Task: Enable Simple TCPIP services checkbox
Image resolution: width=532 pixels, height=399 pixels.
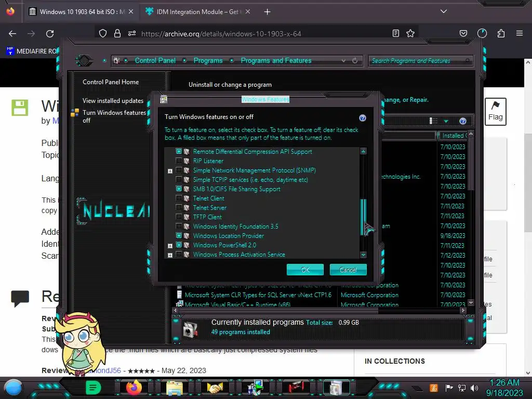Action: 179,179
